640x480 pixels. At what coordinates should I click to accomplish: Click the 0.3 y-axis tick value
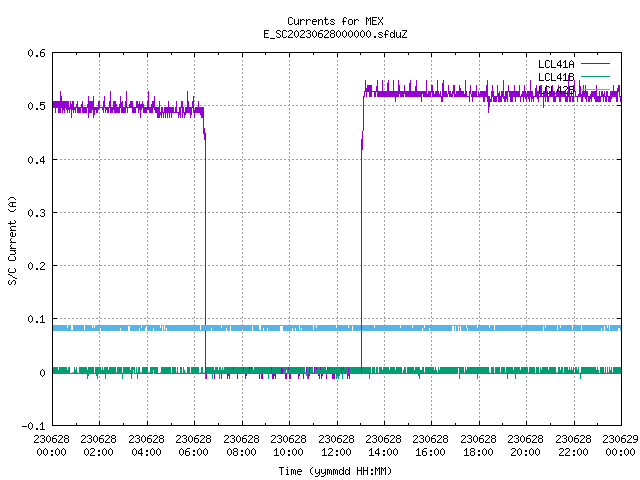click(x=36, y=213)
